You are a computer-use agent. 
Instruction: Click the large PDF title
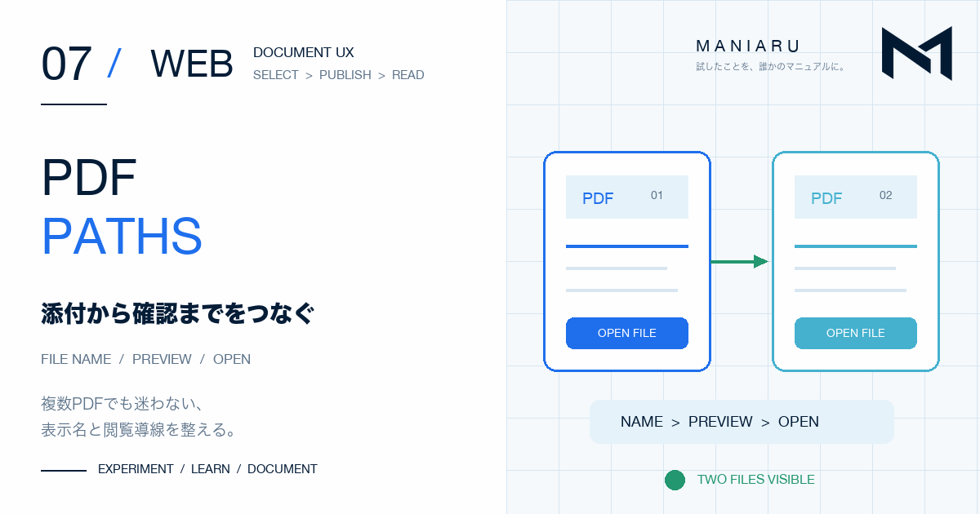(89, 179)
